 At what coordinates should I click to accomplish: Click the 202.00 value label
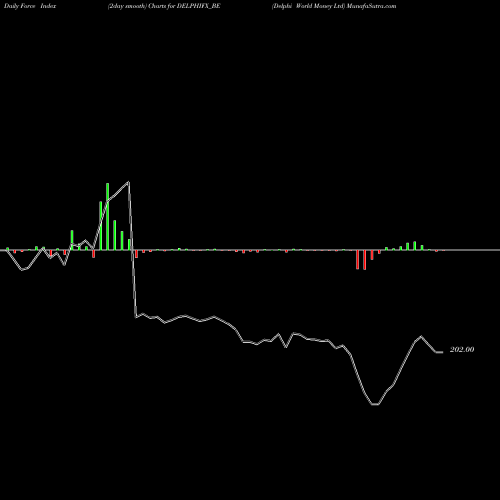tap(462, 350)
